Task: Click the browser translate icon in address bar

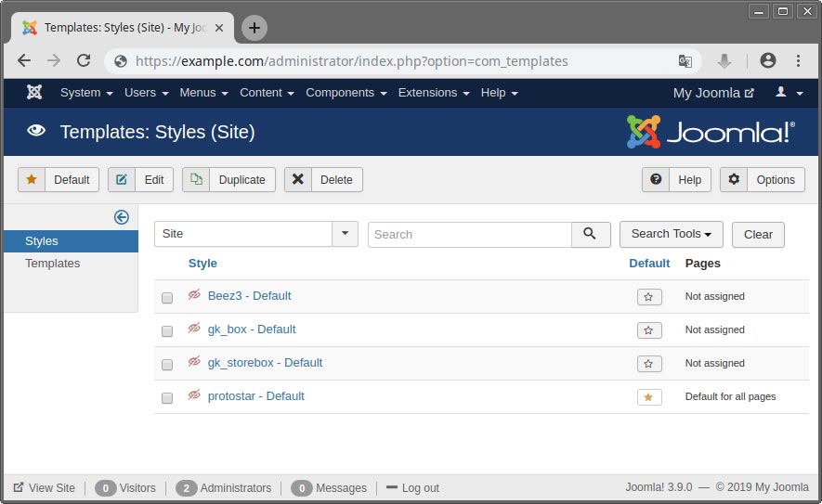Action: click(x=685, y=61)
